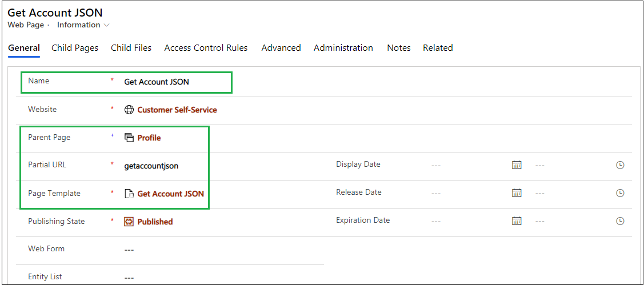This screenshot has width=644, height=285.
Task: Click the Published state icon
Action: click(129, 222)
